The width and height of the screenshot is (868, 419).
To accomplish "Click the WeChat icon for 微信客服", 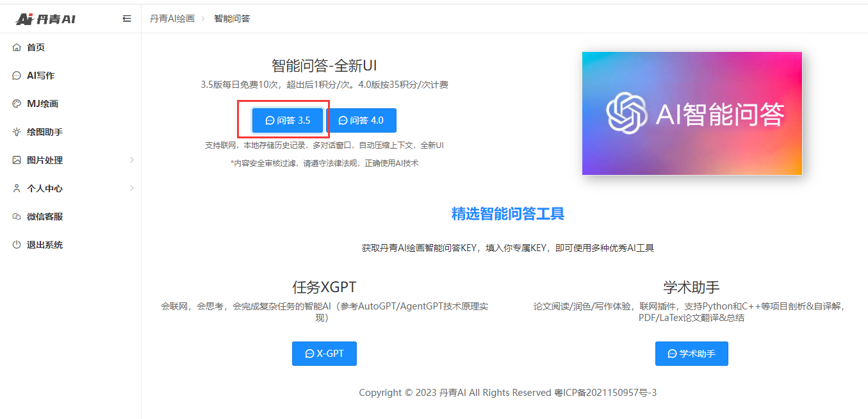I will (x=17, y=217).
